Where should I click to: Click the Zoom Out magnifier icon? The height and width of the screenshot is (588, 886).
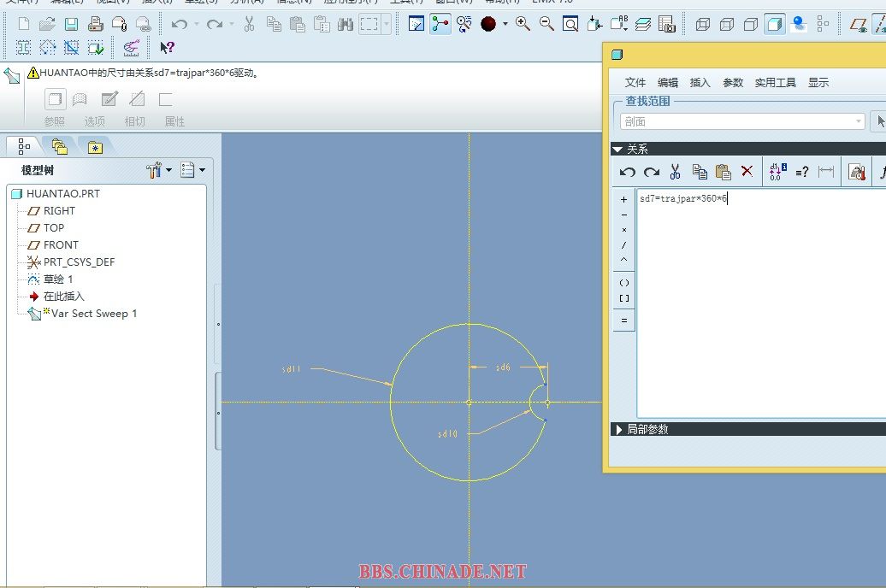click(546, 24)
